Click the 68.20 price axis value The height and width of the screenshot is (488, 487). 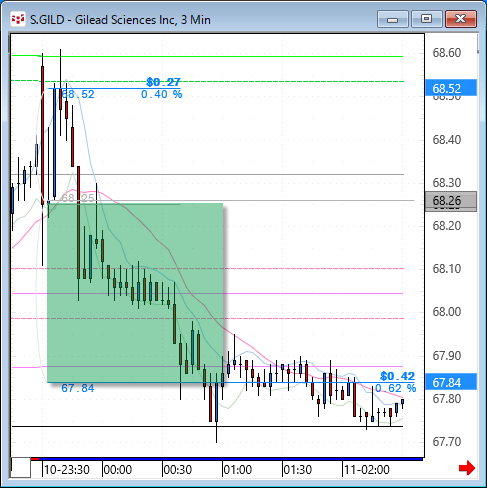pyautogui.click(x=447, y=226)
